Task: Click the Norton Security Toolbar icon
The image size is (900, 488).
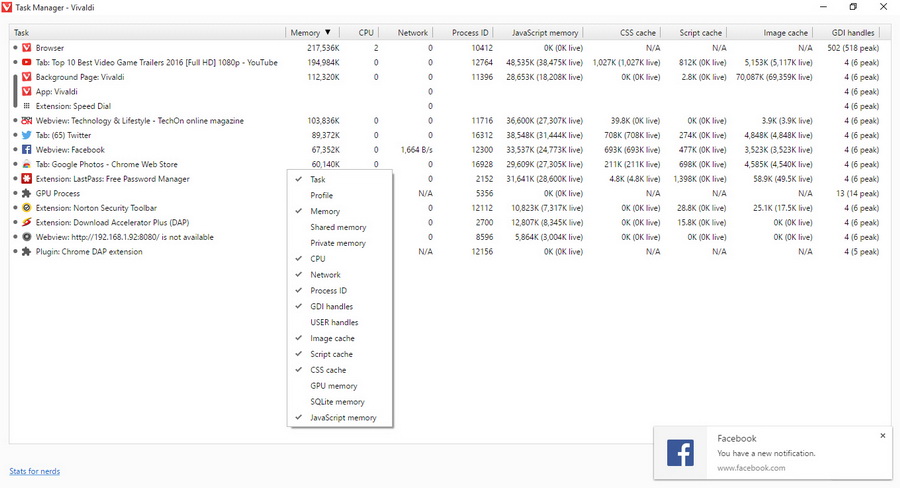Action: pos(27,208)
